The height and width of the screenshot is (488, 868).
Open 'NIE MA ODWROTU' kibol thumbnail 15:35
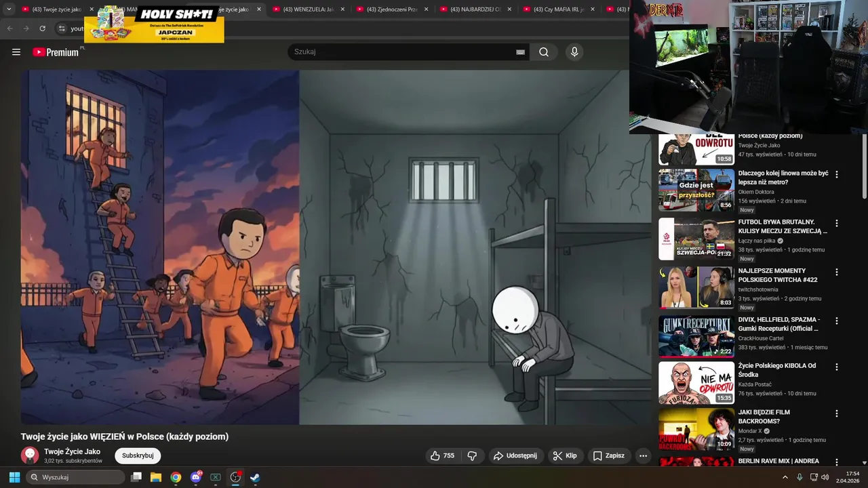click(x=696, y=383)
